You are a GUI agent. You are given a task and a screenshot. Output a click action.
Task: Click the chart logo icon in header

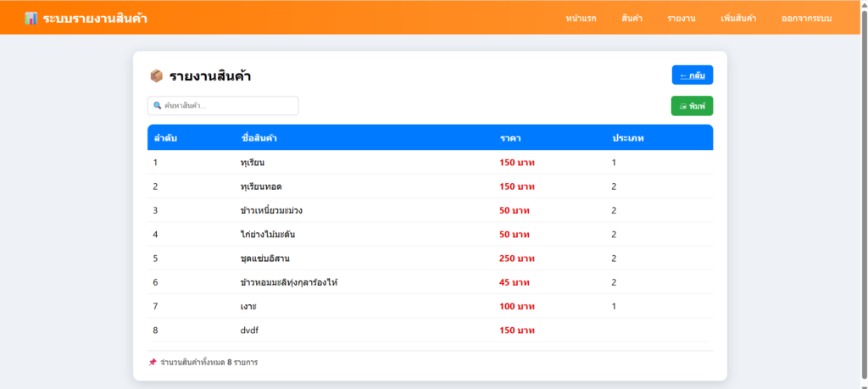[x=31, y=18]
